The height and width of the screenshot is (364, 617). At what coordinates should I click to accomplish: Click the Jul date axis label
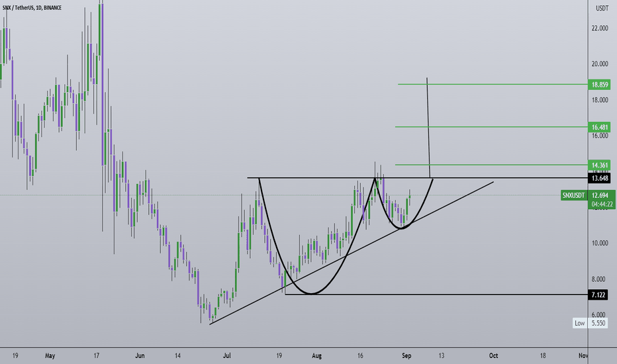coord(226,356)
